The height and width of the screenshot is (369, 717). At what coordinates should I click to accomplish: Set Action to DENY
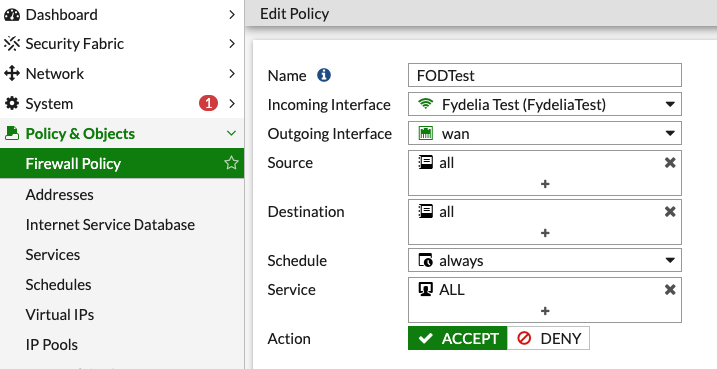[x=548, y=338]
